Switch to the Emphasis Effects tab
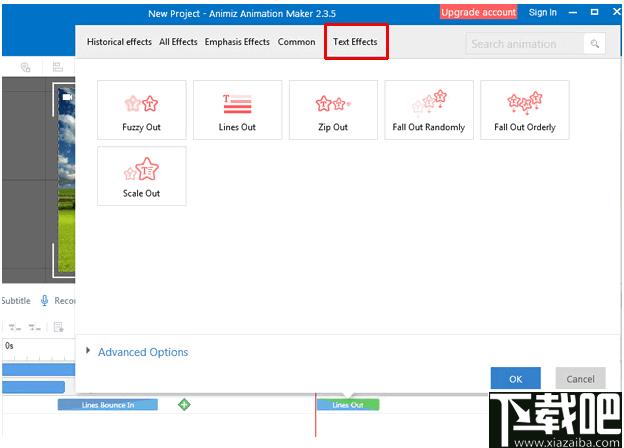 pyautogui.click(x=237, y=42)
